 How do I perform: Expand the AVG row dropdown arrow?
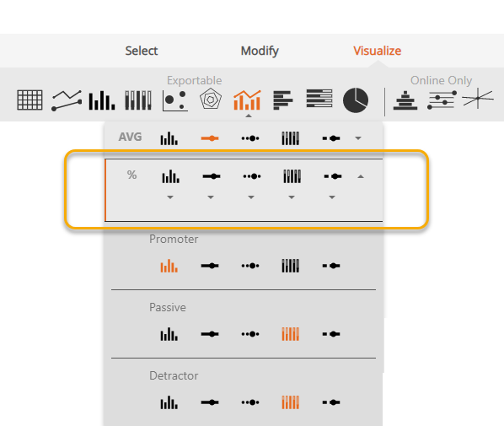pos(358,138)
